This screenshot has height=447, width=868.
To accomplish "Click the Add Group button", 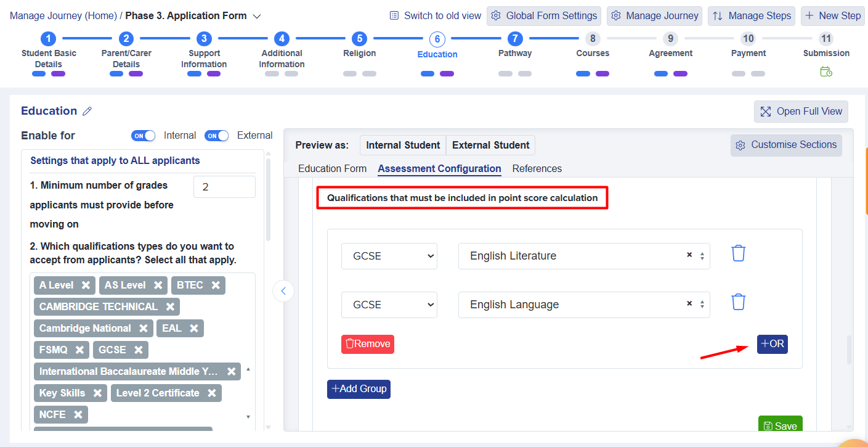I will click(359, 389).
